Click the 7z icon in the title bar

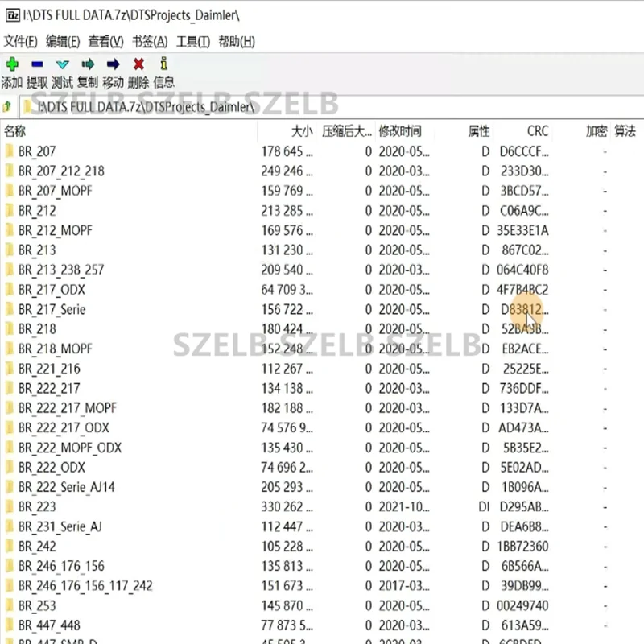pyautogui.click(x=13, y=15)
